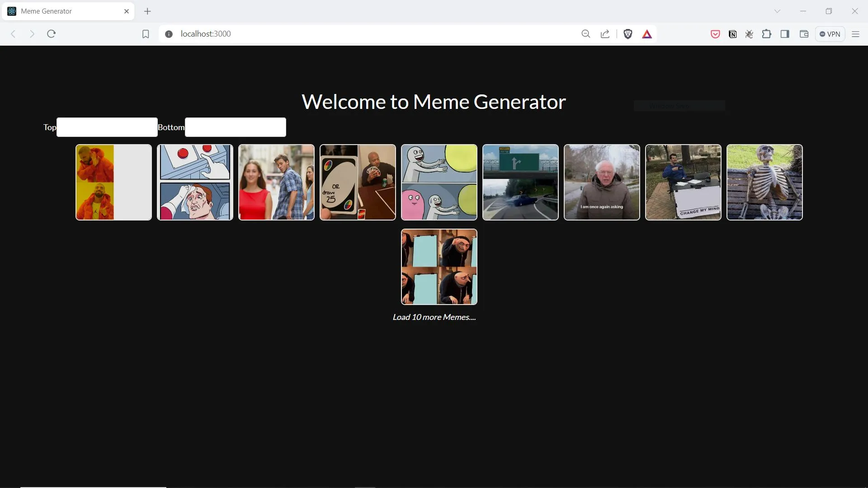Select the Left Exit 12 car meme

tap(520, 182)
